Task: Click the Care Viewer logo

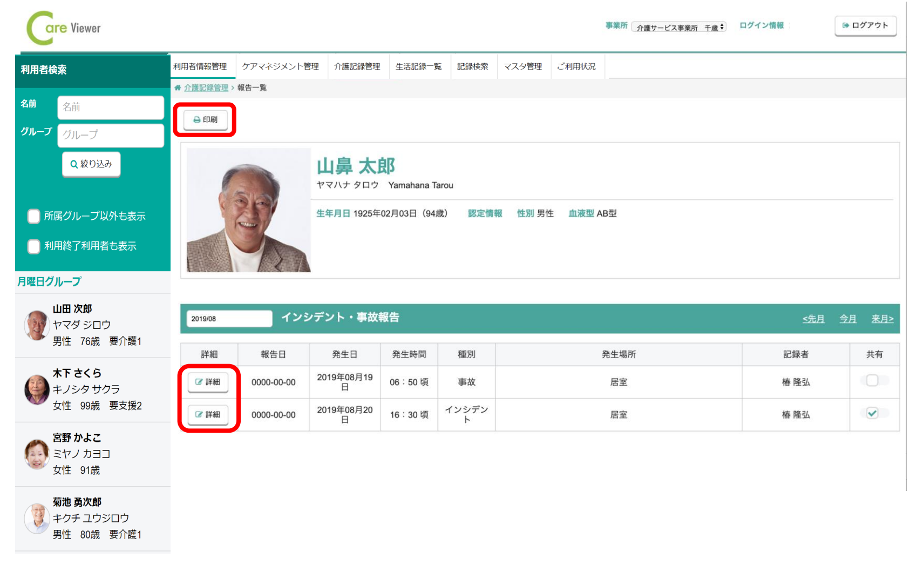Action: coord(64,28)
